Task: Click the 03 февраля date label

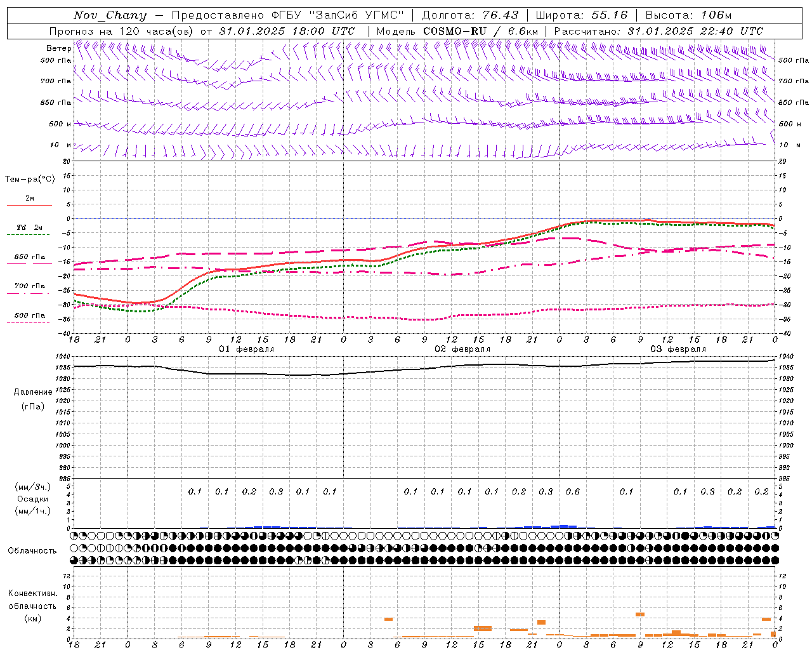Action: pyautogui.click(x=678, y=349)
